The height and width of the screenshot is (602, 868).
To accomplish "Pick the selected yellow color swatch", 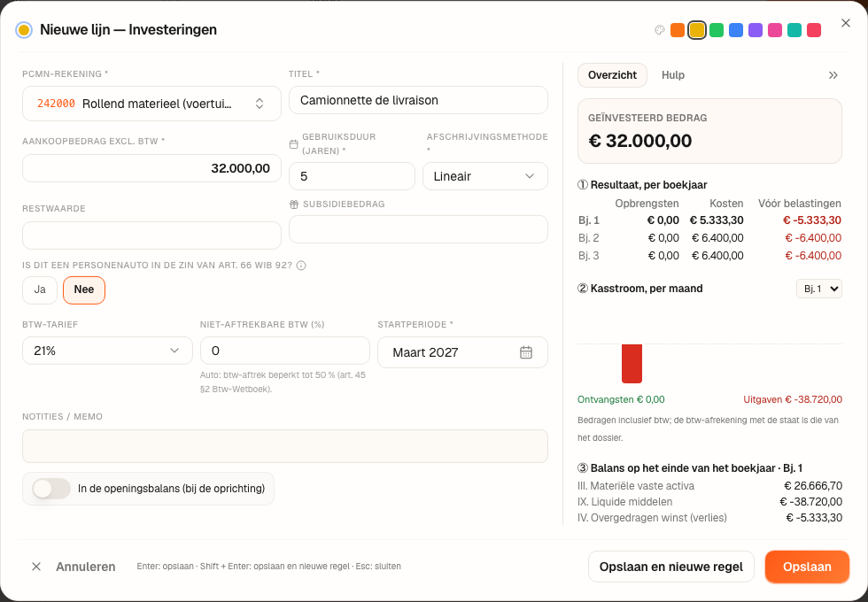I will tap(697, 30).
